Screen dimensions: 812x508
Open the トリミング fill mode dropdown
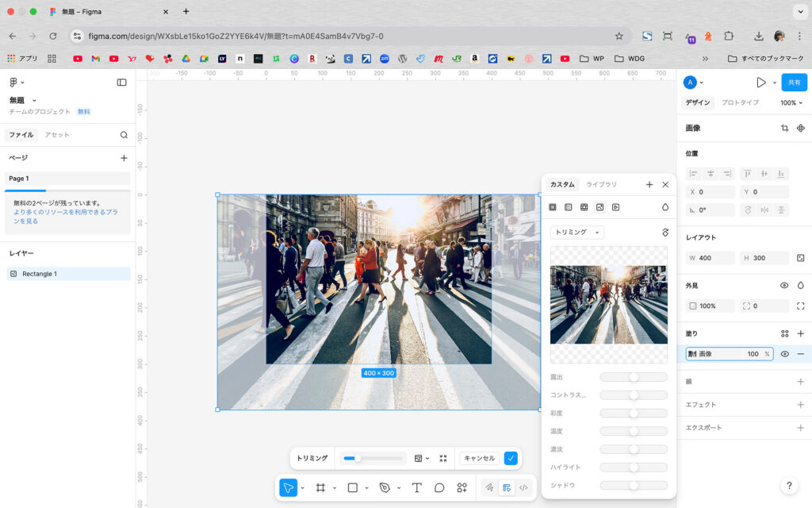pyautogui.click(x=576, y=233)
